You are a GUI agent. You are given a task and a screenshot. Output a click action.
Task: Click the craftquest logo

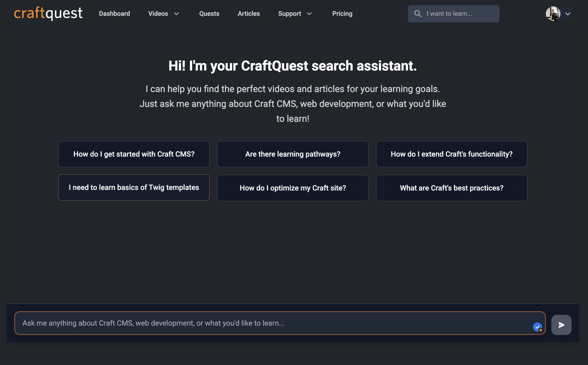pos(48,13)
